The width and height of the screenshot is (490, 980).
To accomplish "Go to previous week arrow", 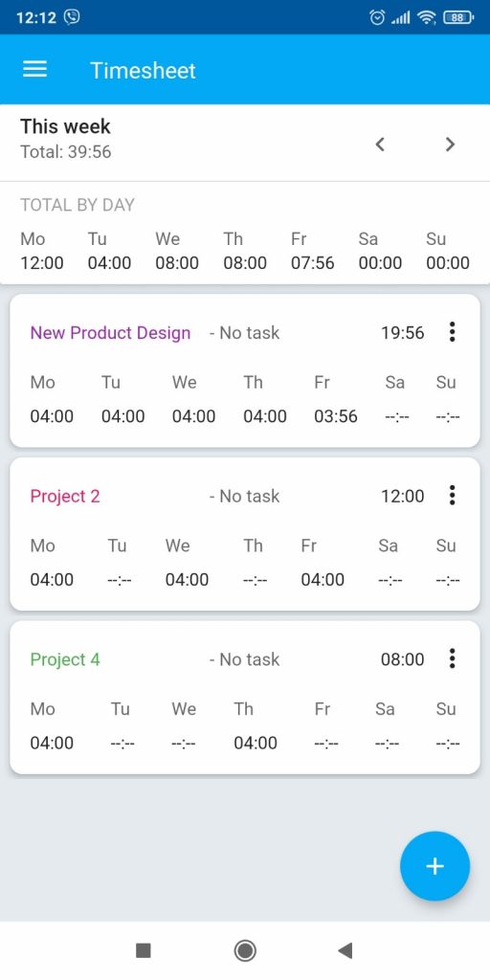I will (x=380, y=145).
